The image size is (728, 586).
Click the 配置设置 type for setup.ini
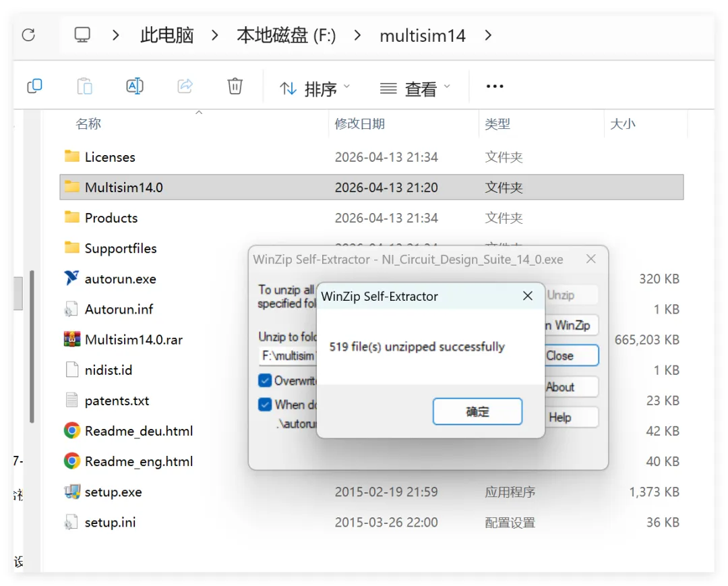click(510, 523)
